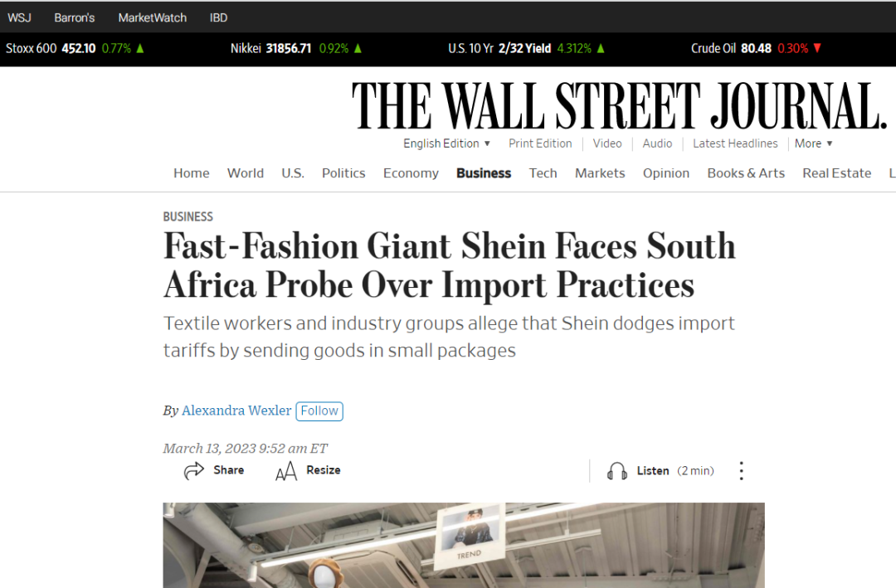The height and width of the screenshot is (588, 896).
Task: Click the BUSINESS section label above headline
Action: point(188,216)
